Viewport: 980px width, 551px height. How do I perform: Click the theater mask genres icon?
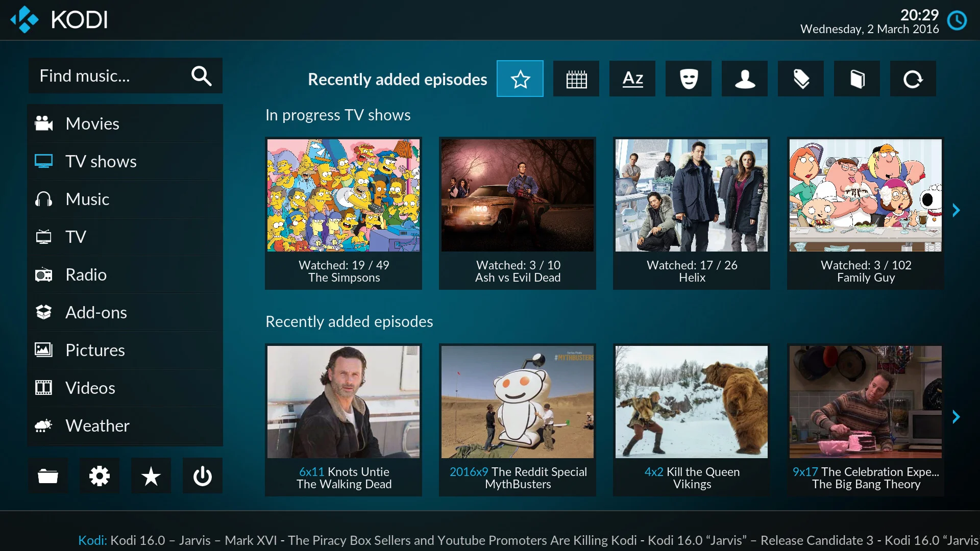point(688,79)
